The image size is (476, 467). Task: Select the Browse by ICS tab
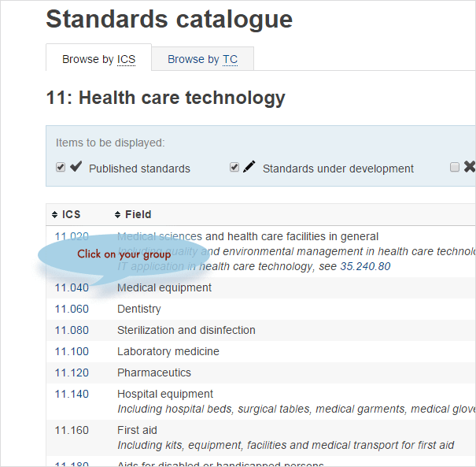pos(98,59)
